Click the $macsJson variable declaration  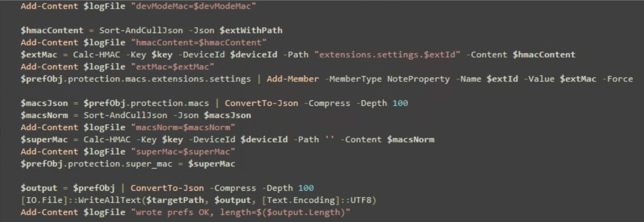(x=44, y=103)
